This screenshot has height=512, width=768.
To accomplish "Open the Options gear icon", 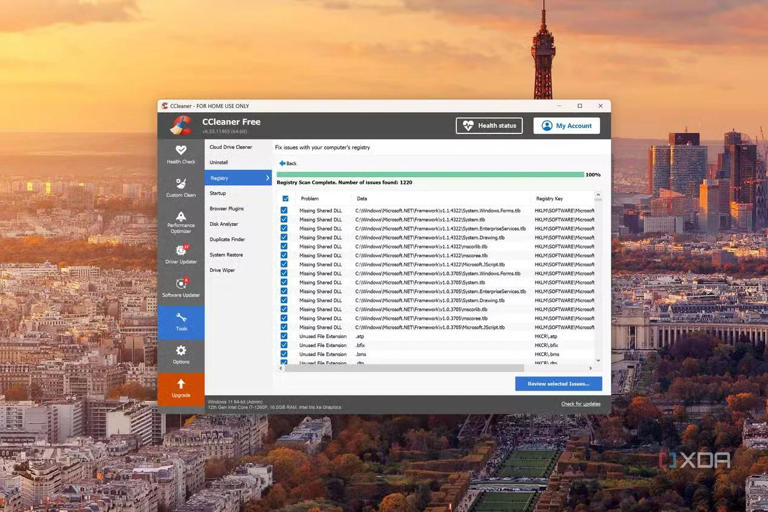I will point(181,350).
